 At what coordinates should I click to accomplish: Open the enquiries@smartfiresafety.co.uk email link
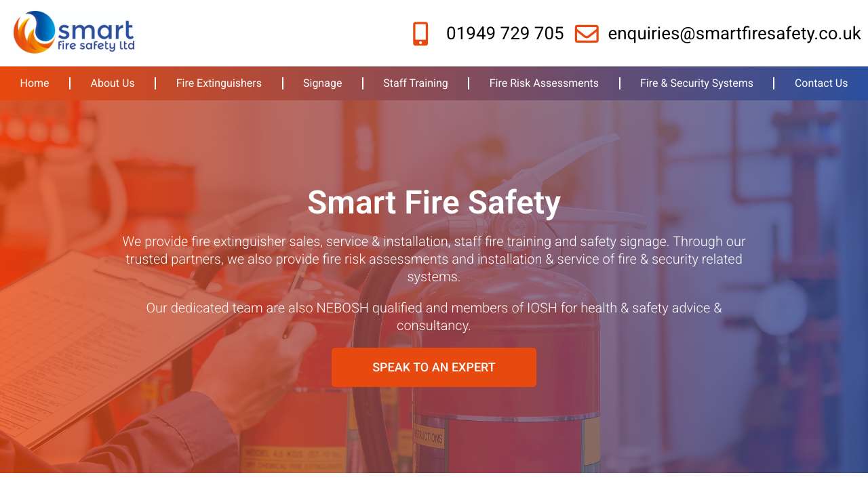pyautogui.click(x=734, y=33)
